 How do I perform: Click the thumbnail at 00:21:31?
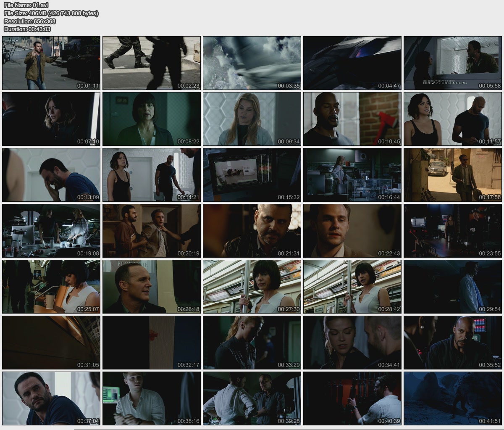click(252, 231)
